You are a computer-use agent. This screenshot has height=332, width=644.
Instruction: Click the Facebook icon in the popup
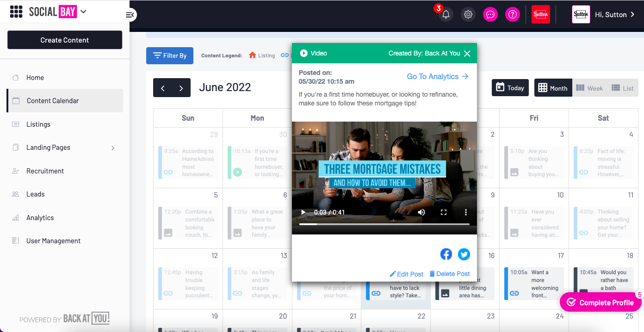(x=446, y=254)
